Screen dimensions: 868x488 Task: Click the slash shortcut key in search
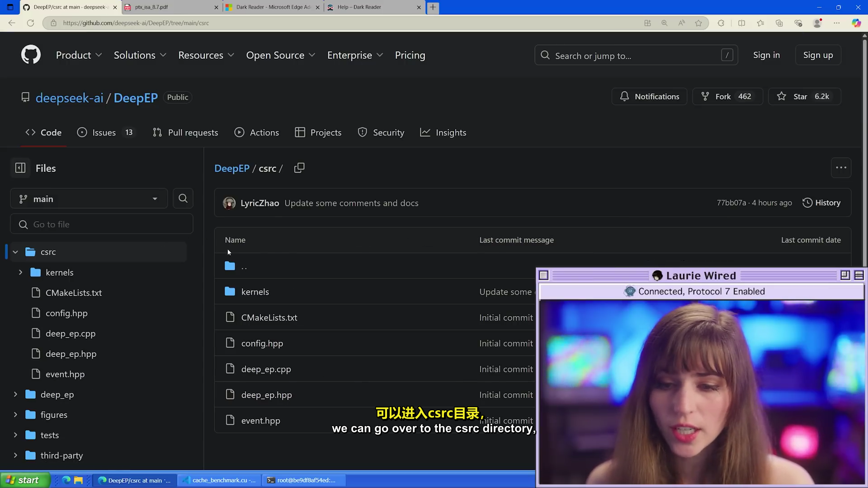pos(727,55)
